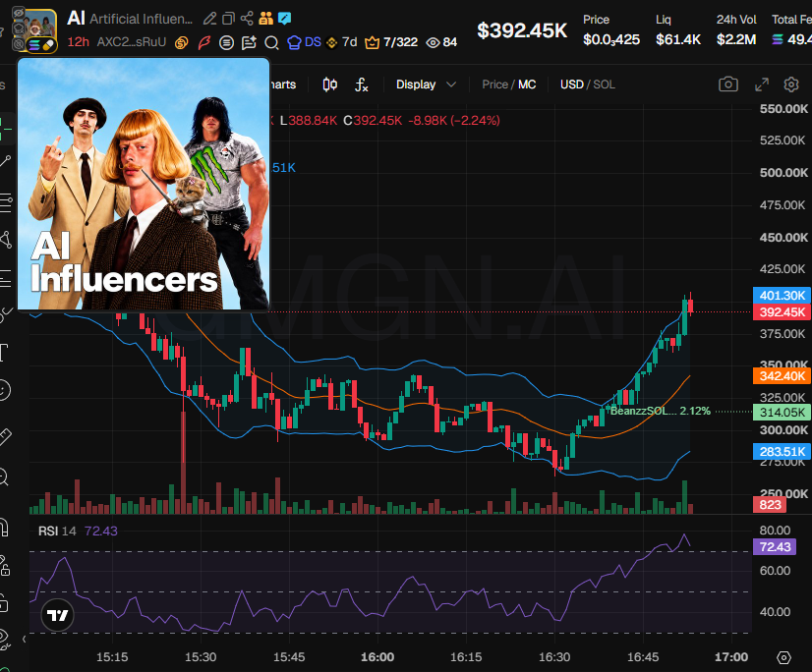
Task: Click the bottom blacklist icon over avatar
Action: 19,44
